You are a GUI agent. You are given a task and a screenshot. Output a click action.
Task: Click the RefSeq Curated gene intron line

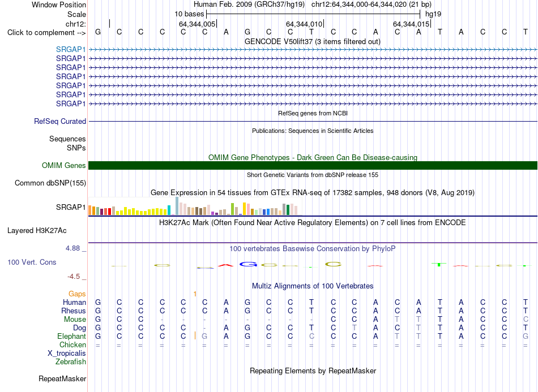coord(313,121)
